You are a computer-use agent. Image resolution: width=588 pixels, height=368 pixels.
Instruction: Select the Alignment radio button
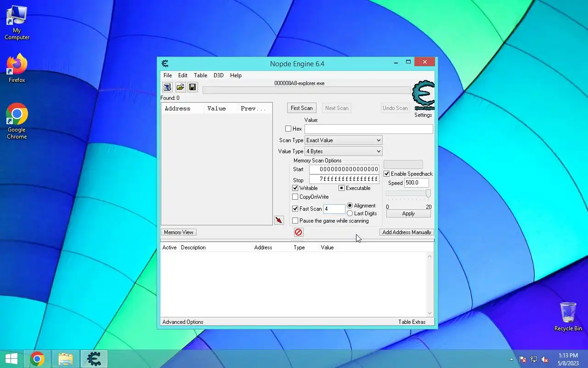click(x=350, y=206)
